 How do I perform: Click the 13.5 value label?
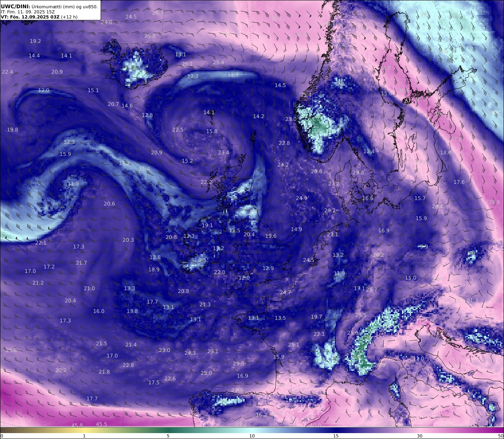(x=280, y=318)
